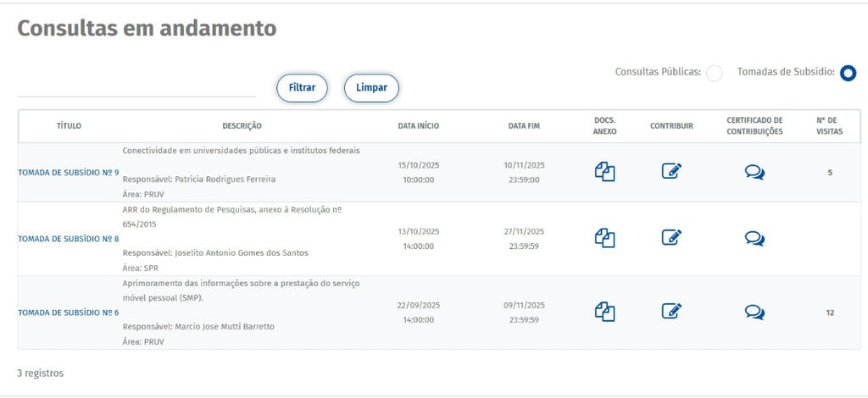The width and height of the screenshot is (868, 398).
Task: Open contribution form for Tomada de Subsídio Nº 6
Action: [671, 312]
